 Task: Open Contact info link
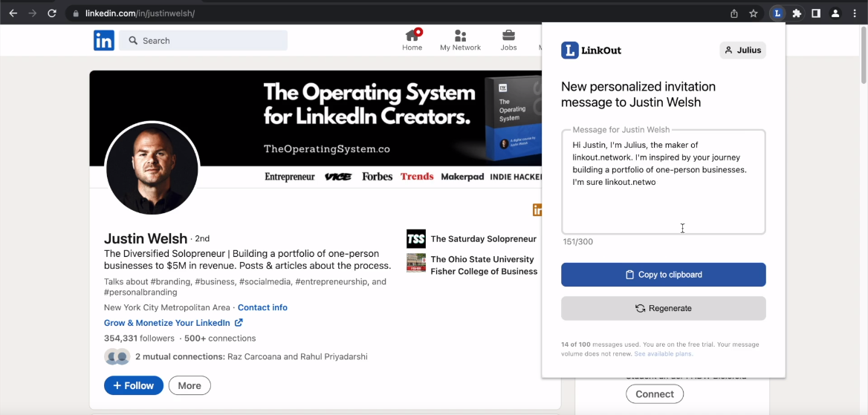(262, 307)
